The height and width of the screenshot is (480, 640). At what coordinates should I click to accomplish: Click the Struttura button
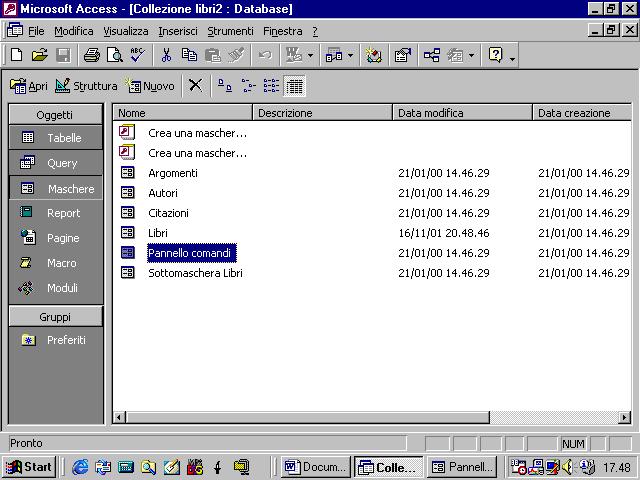(86, 86)
